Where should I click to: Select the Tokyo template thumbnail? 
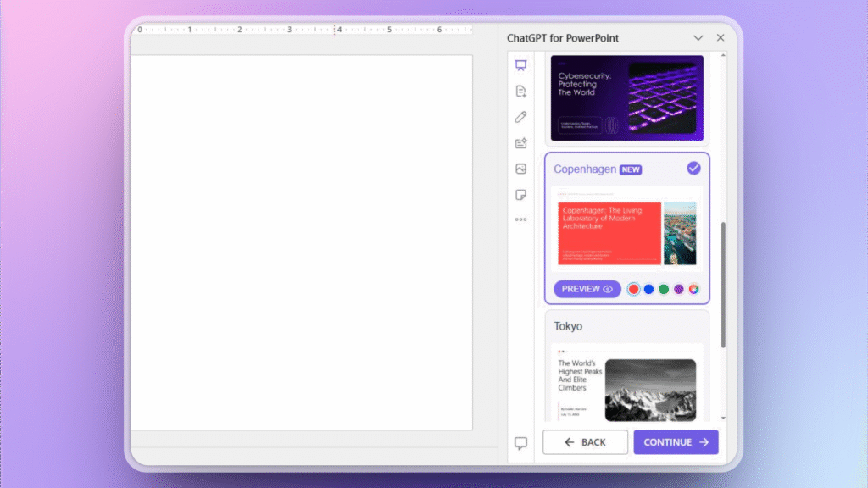click(x=626, y=385)
